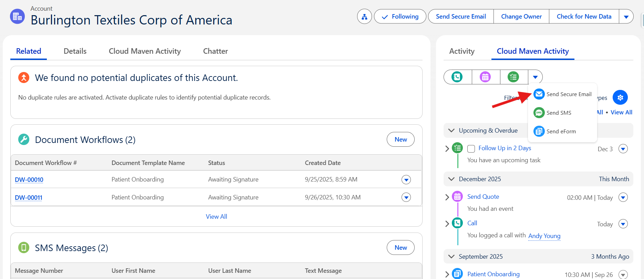The height and width of the screenshot is (279, 644).
Task: Open the account hierarchy icon button
Action: tap(364, 17)
